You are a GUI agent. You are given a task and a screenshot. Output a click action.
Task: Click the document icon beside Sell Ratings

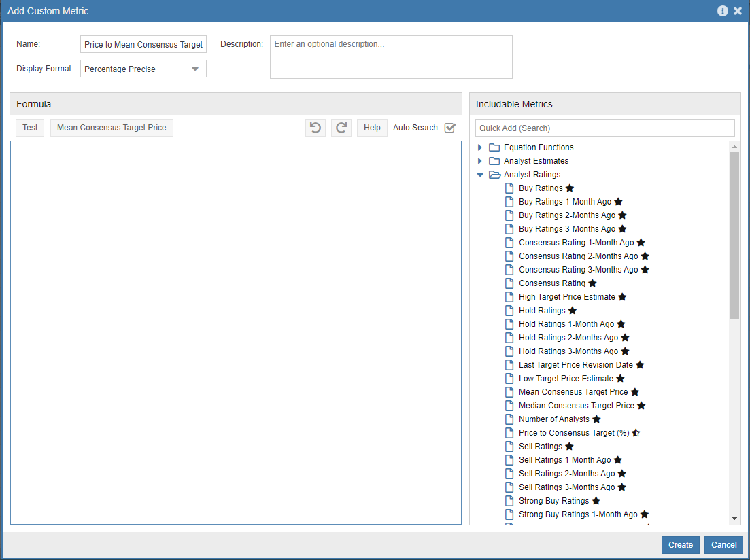pyautogui.click(x=509, y=446)
